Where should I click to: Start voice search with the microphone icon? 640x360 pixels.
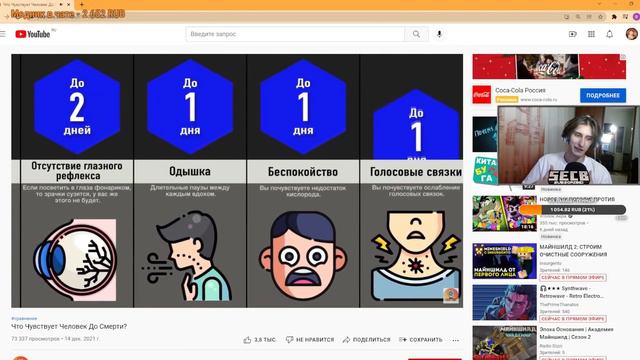[x=439, y=34]
